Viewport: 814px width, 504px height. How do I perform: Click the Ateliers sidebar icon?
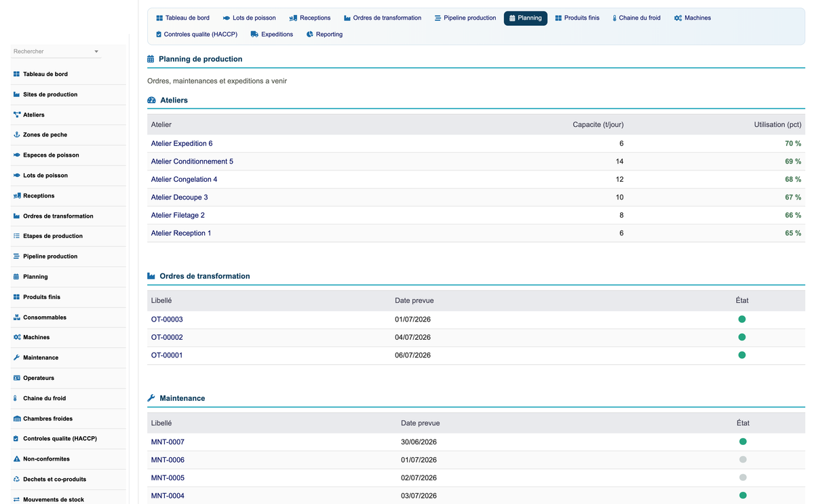tap(17, 115)
